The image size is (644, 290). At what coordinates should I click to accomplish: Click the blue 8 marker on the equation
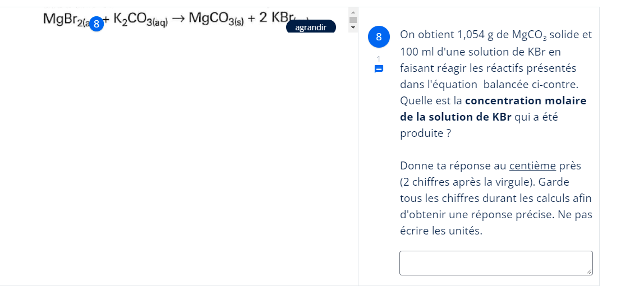click(x=96, y=24)
